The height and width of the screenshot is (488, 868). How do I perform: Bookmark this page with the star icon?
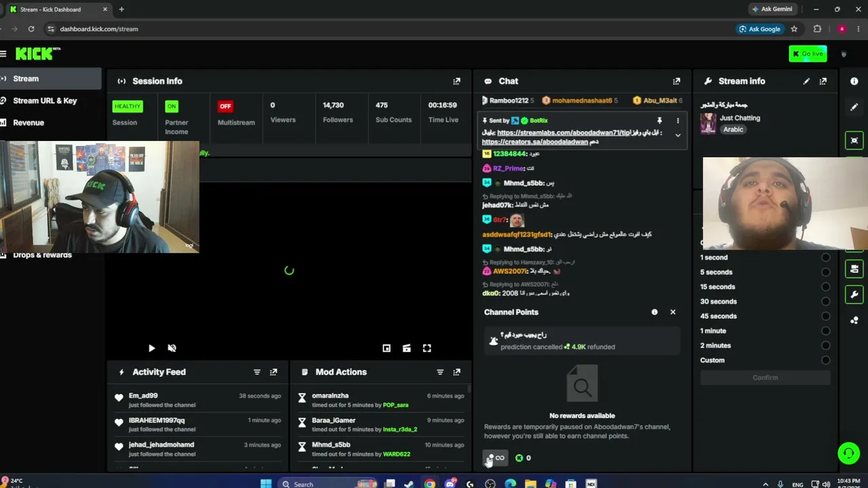pyautogui.click(x=794, y=29)
